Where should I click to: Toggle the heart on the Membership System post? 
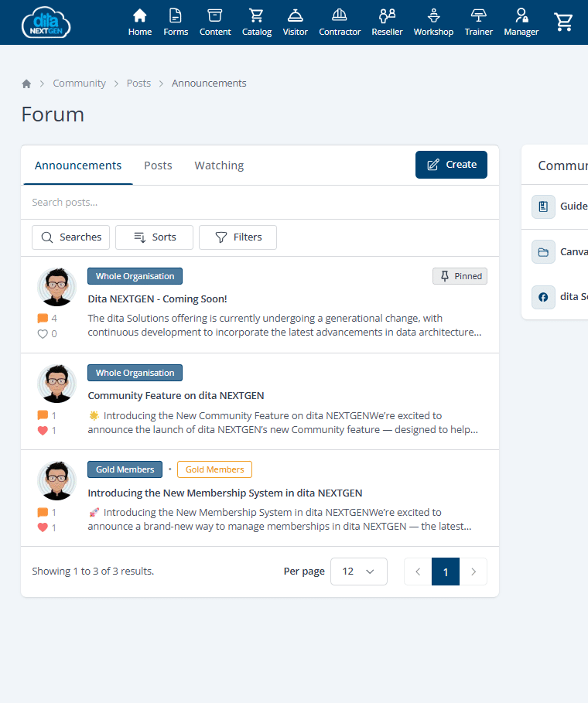click(x=43, y=527)
